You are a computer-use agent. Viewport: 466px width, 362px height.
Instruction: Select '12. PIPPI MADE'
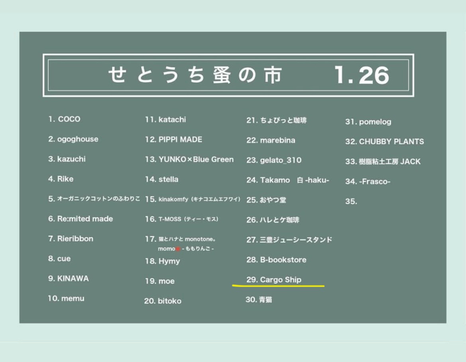pos(174,139)
